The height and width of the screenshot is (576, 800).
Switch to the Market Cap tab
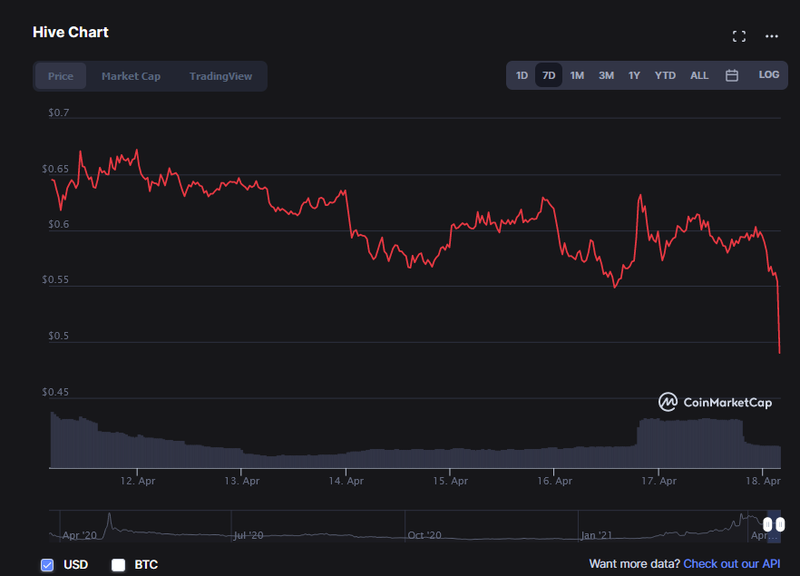130,76
